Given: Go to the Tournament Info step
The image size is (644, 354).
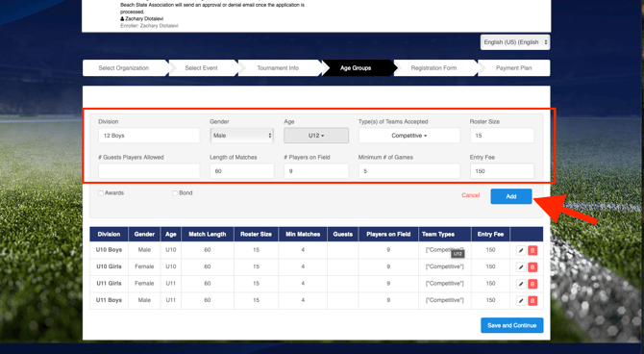Looking at the screenshot, I should pyautogui.click(x=278, y=68).
